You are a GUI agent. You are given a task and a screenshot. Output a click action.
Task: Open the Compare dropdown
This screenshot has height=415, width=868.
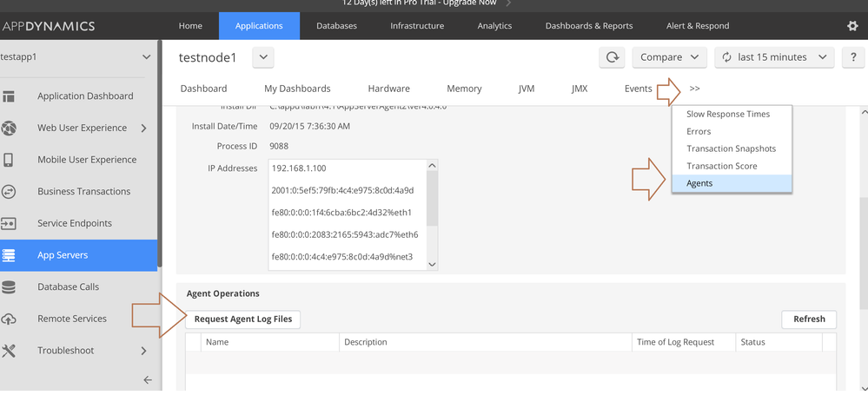pyautogui.click(x=669, y=57)
